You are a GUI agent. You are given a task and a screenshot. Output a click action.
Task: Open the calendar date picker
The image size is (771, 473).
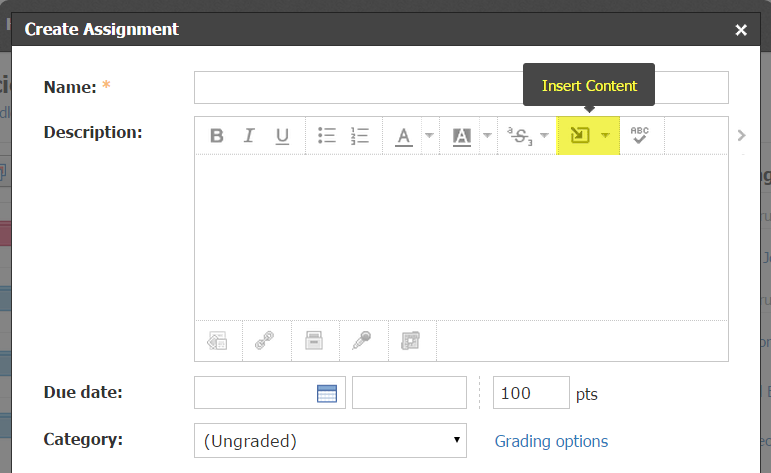327,393
